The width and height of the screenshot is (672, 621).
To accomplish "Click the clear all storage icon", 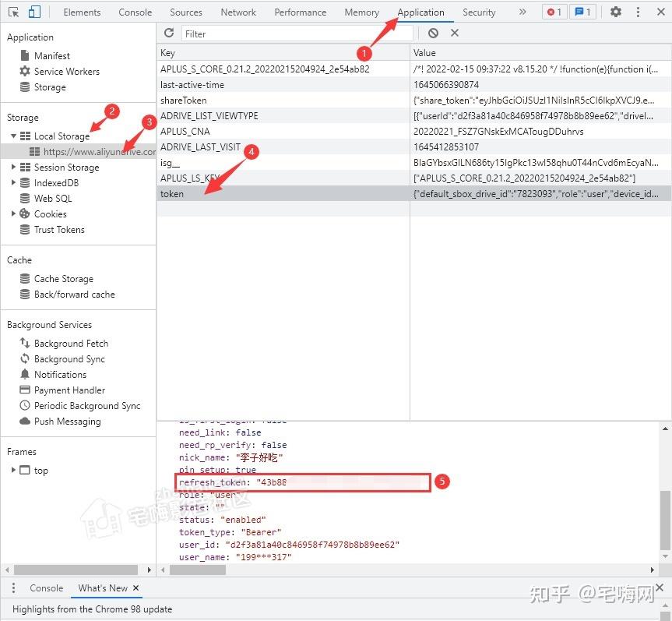I will (x=433, y=33).
